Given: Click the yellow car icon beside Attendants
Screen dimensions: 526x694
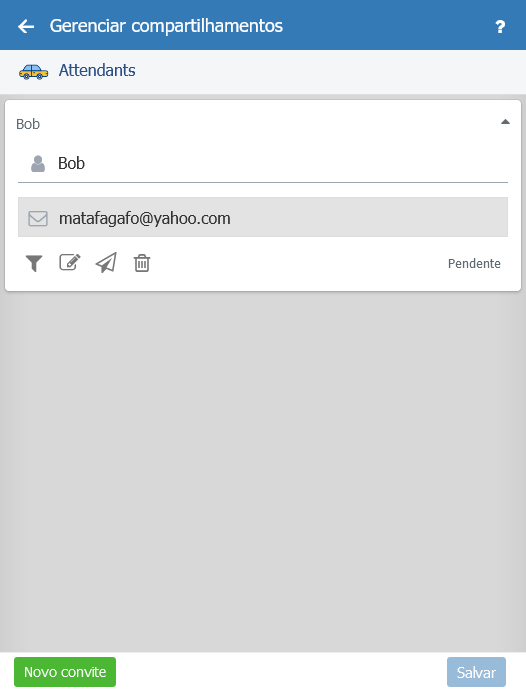Looking at the screenshot, I should (x=33, y=72).
